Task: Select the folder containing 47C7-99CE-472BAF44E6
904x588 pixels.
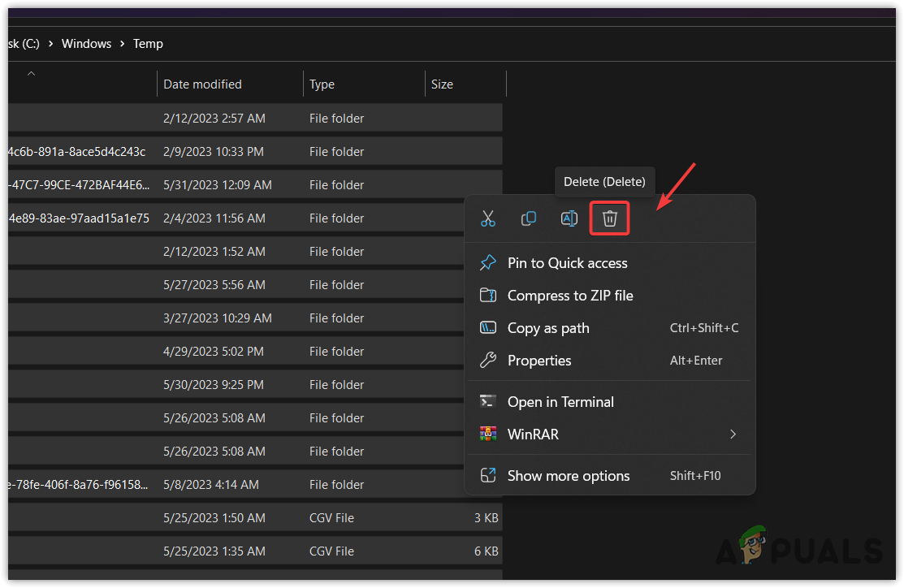Action: (x=255, y=184)
